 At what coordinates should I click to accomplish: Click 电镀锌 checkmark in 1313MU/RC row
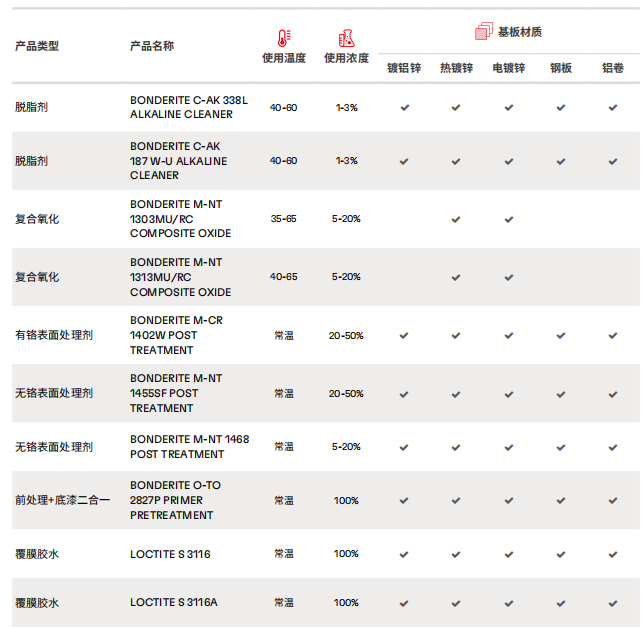tap(509, 277)
